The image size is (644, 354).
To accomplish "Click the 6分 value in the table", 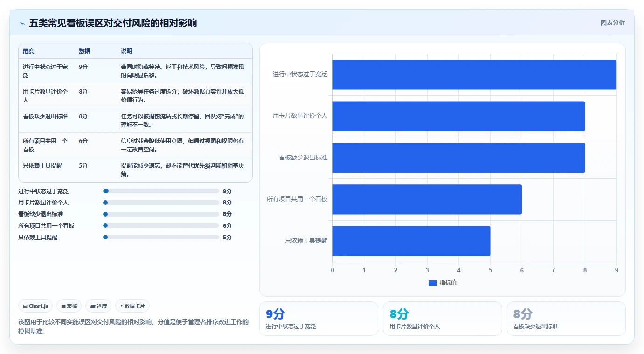I will (x=83, y=141).
